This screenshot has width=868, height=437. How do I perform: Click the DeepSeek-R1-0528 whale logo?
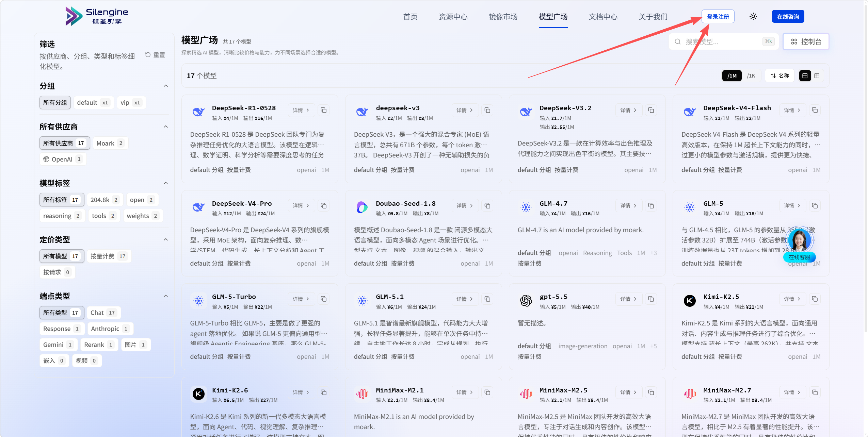pos(198,112)
